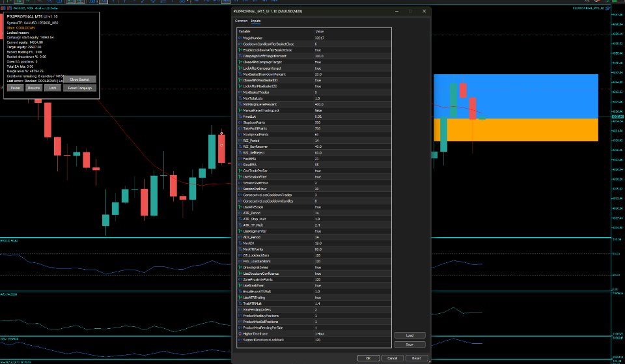625x364 pixels.
Task: Click the enum icon beside HigherTimeframe
Action: click(240, 333)
